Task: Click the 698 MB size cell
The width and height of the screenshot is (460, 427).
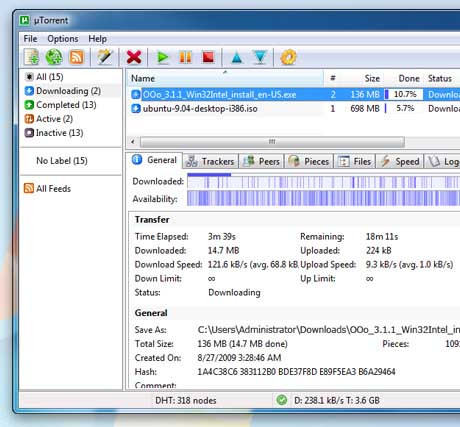Action: [x=365, y=109]
